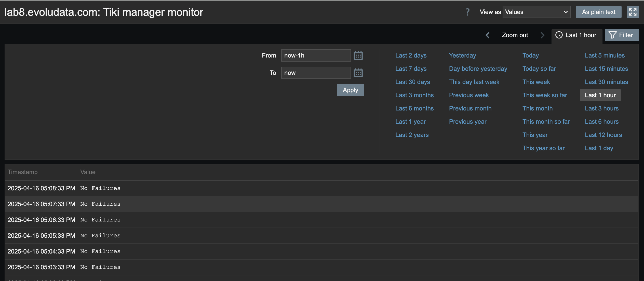This screenshot has height=281, width=644.
Task: Set range to Last 12 hours
Action: (x=603, y=135)
